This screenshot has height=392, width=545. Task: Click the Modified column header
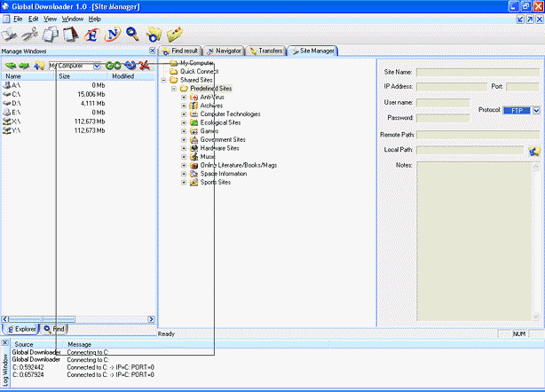(x=131, y=76)
